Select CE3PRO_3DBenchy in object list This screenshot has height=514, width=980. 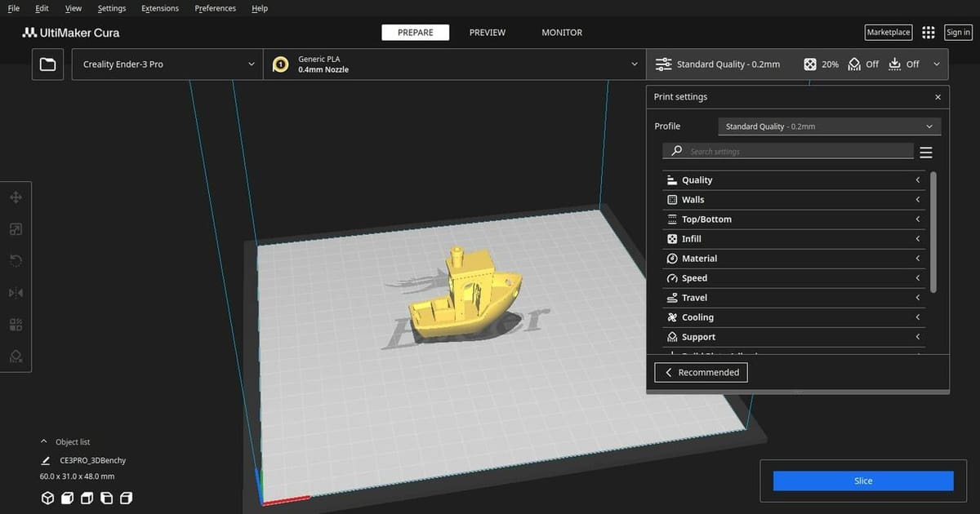[x=93, y=461]
